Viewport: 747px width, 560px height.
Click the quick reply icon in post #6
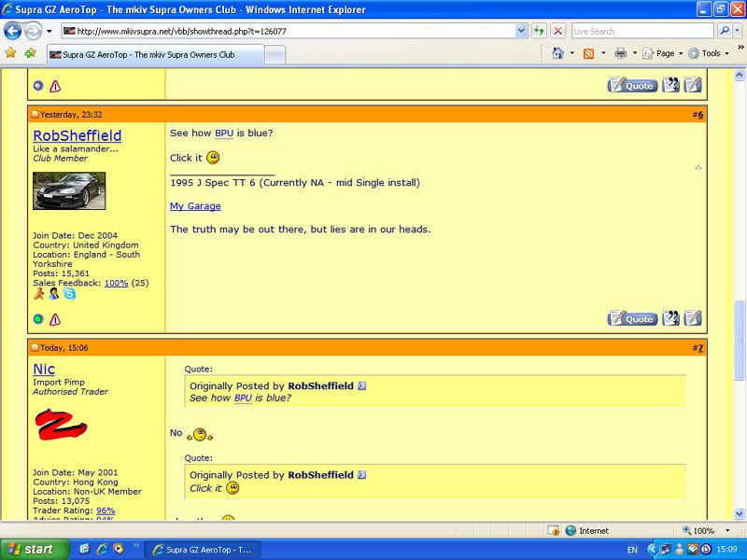click(x=693, y=318)
